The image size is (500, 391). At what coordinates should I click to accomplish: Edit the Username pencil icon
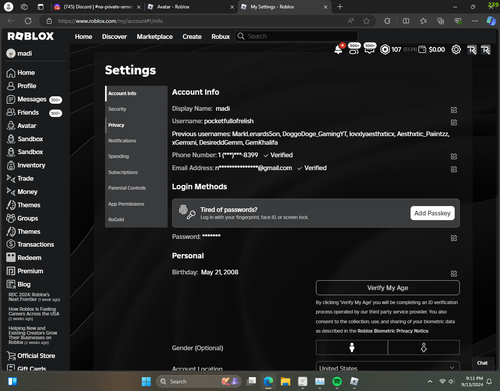[x=454, y=122]
